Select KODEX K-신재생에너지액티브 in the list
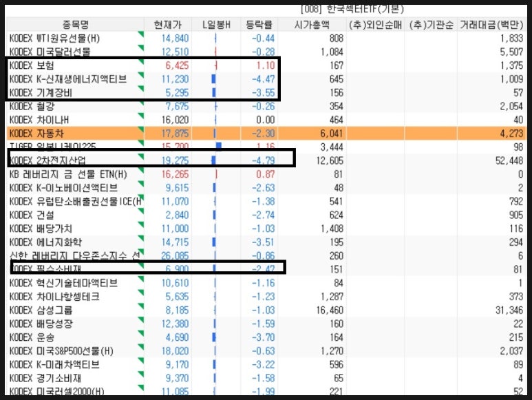Image resolution: width=532 pixels, height=400 pixels. click(x=68, y=79)
